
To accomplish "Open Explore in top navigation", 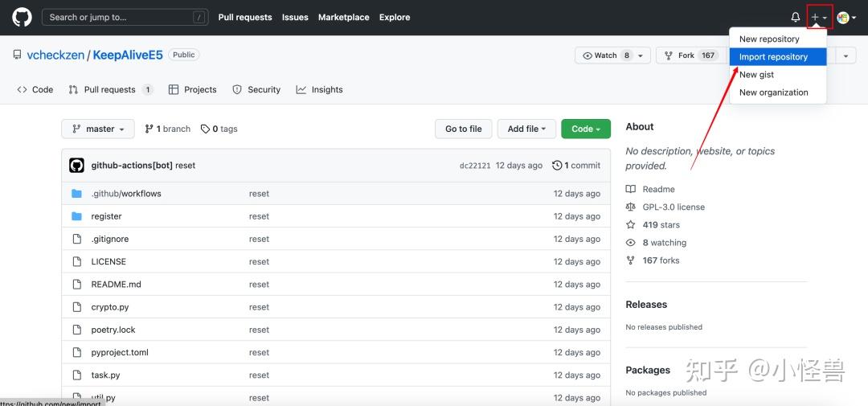I will [395, 17].
